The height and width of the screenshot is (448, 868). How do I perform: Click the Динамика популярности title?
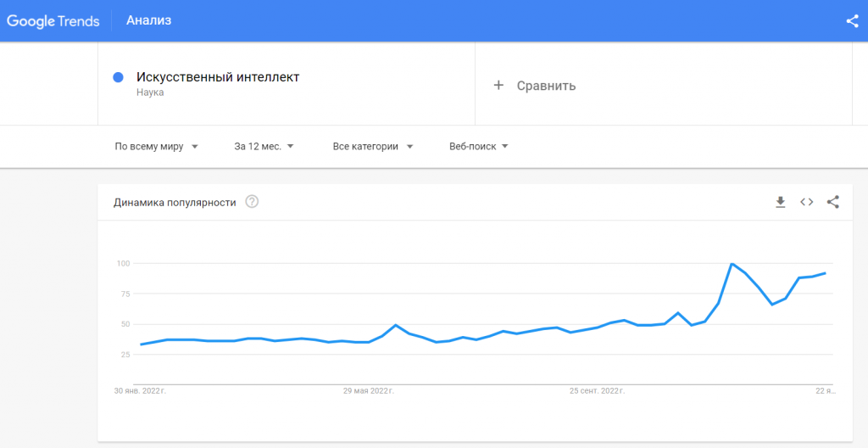click(175, 203)
